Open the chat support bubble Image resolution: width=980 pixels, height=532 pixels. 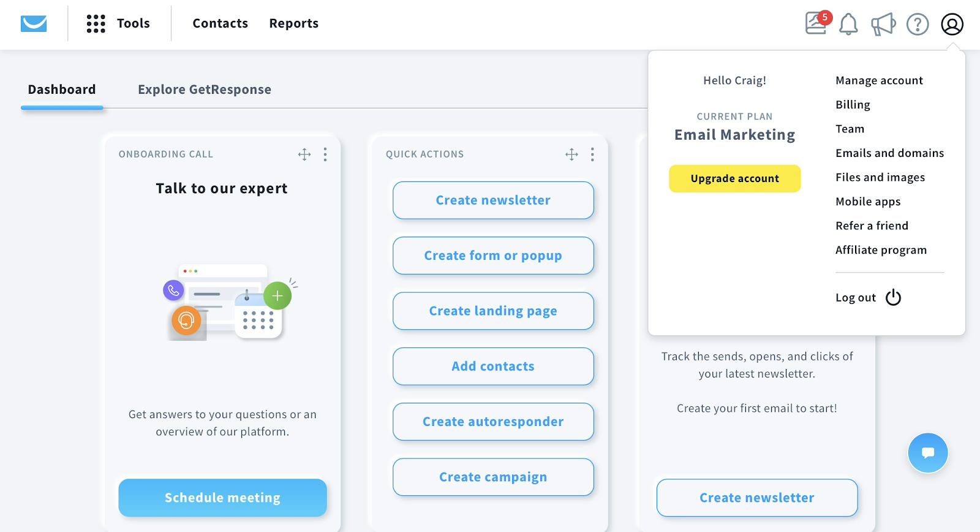pyautogui.click(x=927, y=452)
